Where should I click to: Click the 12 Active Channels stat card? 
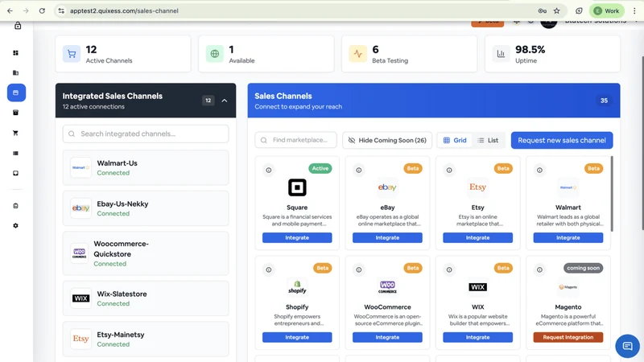pos(123,54)
